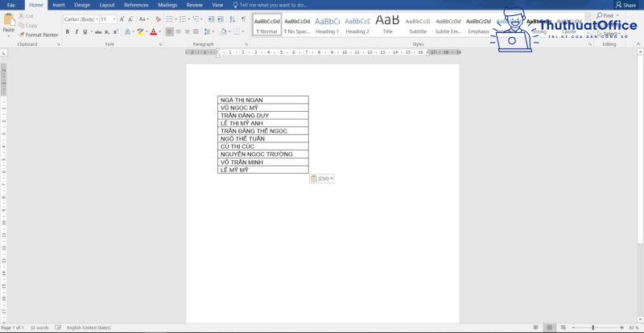
Task: Open the Change Case Aa dropdown
Action: click(x=143, y=19)
